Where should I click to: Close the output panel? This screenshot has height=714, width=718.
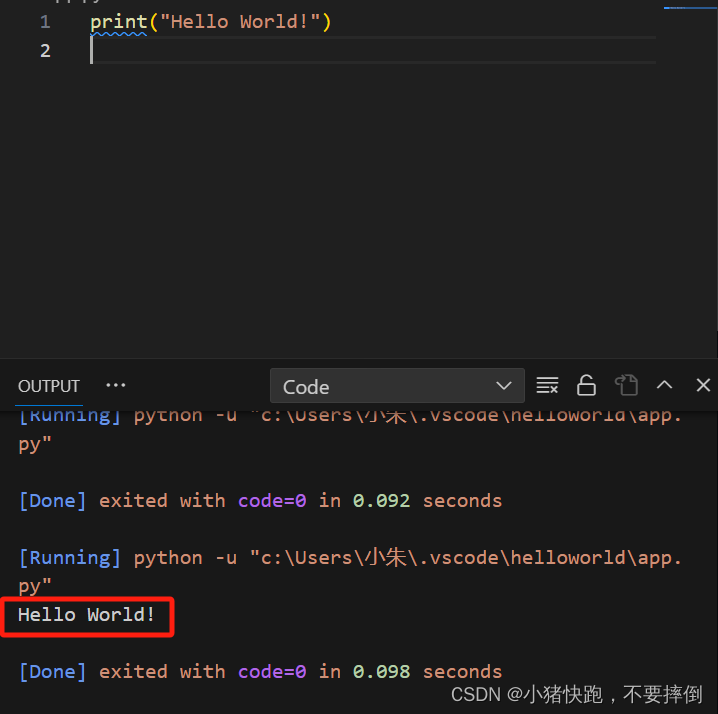pyautogui.click(x=703, y=385)
